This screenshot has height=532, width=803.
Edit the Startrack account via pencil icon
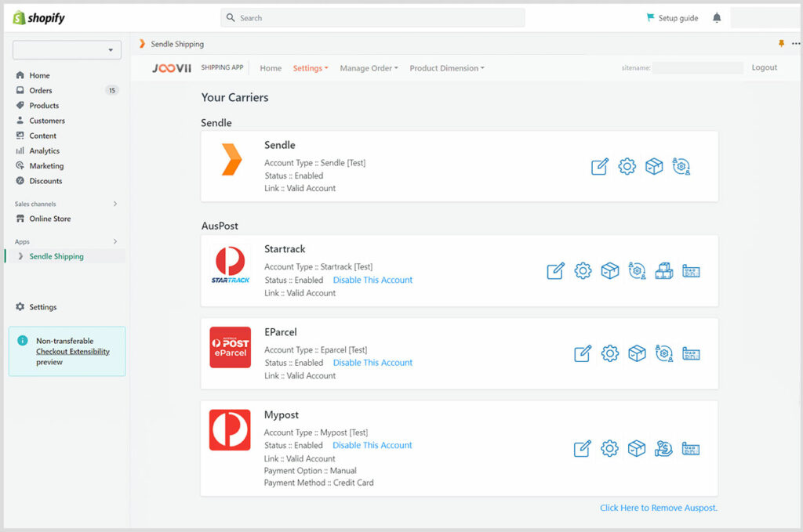point(556,270)
